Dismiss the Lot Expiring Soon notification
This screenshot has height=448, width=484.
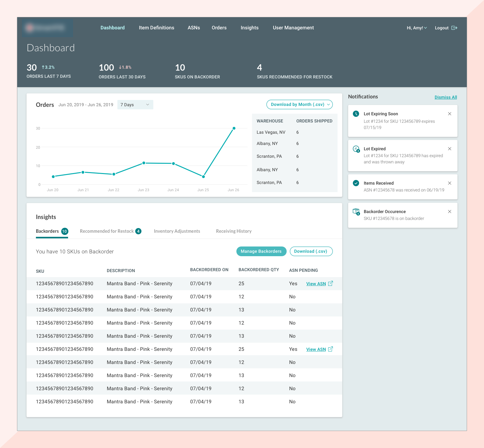pos(450,114)
